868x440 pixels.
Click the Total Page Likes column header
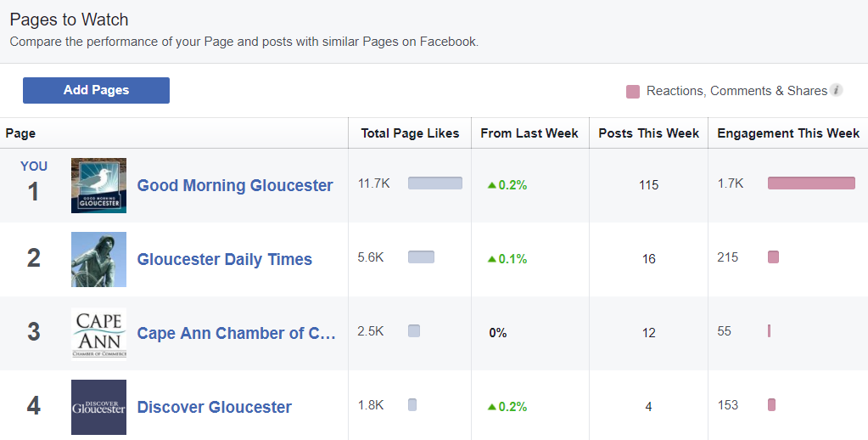coord(410,133)
